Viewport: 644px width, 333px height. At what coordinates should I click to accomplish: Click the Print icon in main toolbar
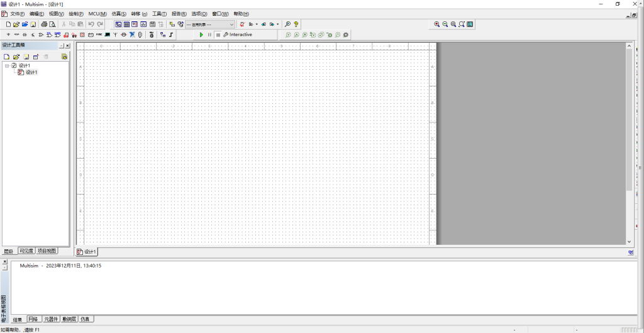tap(44, 24)
